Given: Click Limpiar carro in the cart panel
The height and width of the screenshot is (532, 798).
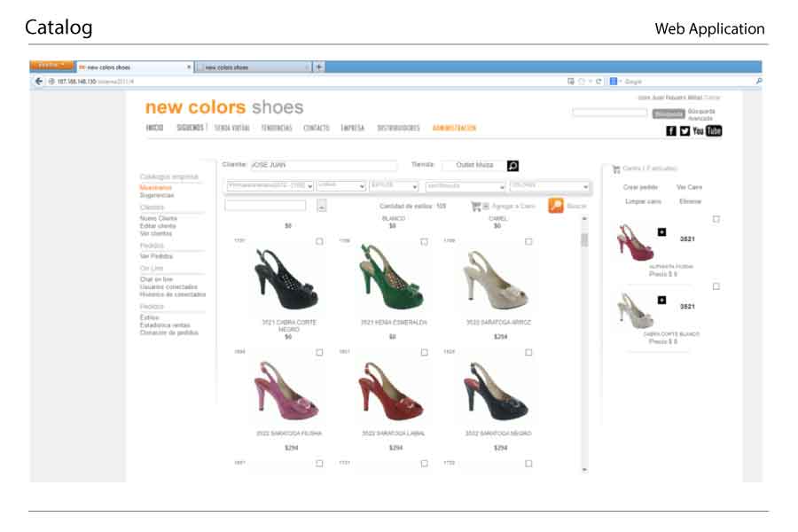Looking at the screenshot, I should point(644,201).
